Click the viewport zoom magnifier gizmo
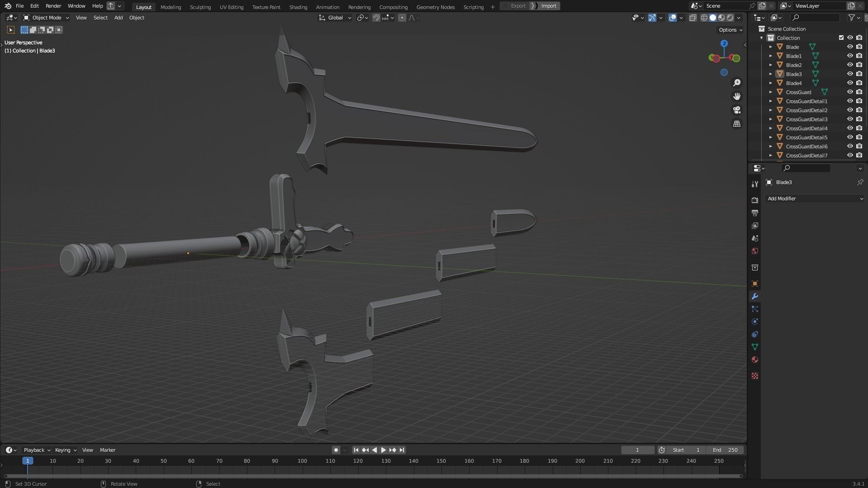This screenshot has height=488, width=868. point(737,83)
